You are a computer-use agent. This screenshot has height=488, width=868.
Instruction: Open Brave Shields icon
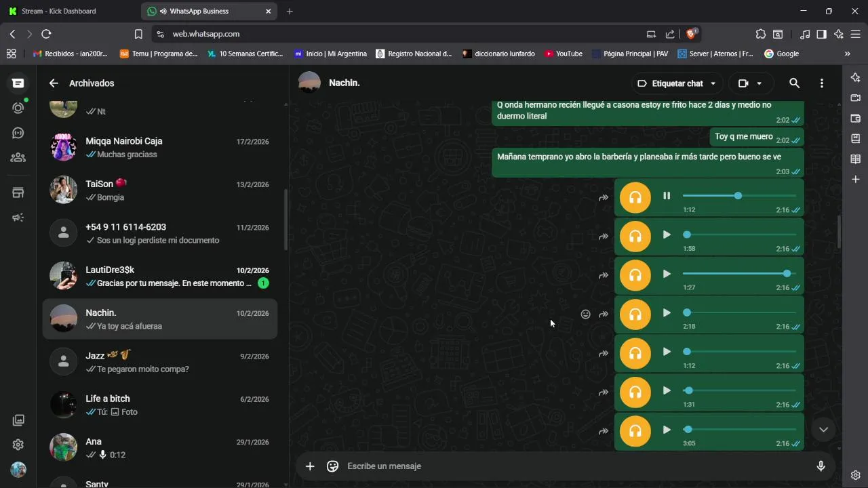(691, 33)
